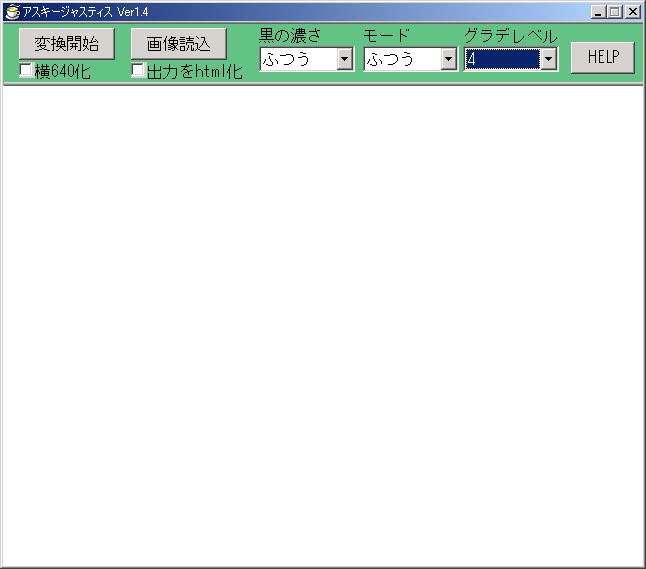Toggle the 出力をhtml化 checkbox
646x569 pixels.
pyautogui.click(x=138, y=71)
